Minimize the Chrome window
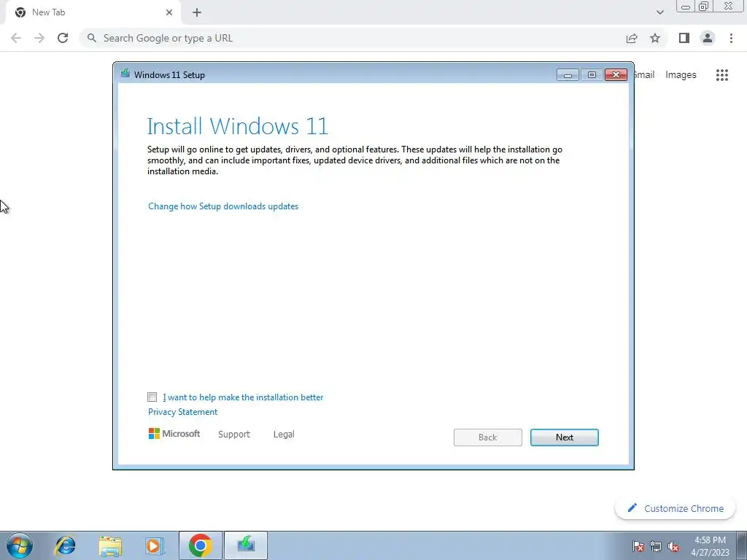747x560 pixels. pos(686,7)
